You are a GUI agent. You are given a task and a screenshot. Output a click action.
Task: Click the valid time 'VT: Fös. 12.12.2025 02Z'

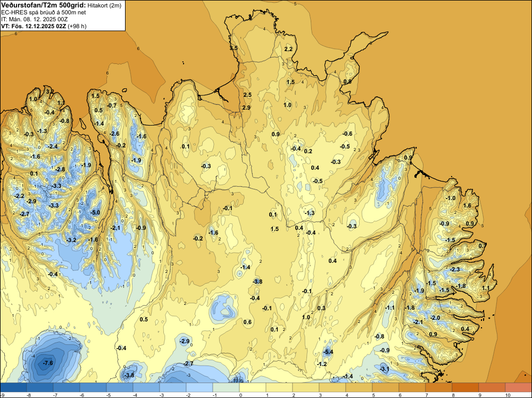coord(33,26)
